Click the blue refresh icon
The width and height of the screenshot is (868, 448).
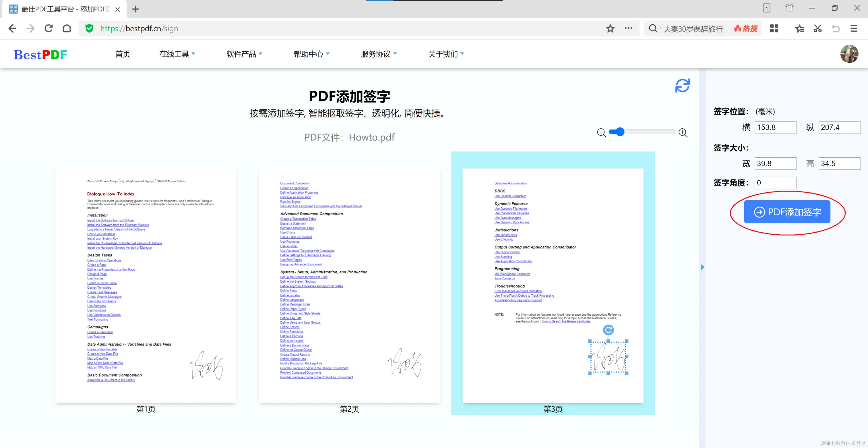click(x=682, y=86)
